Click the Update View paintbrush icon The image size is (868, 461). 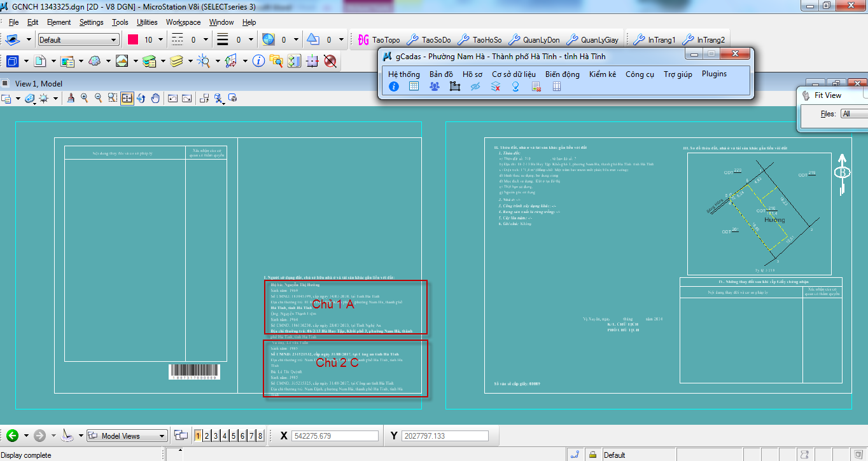[x=71, y=98]
